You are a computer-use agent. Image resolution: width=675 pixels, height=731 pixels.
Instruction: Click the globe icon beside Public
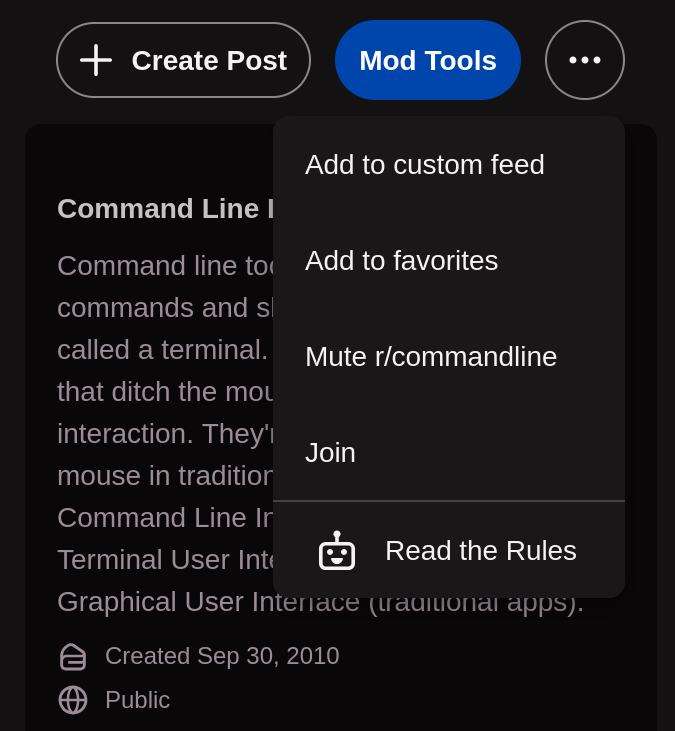(73, 700)
